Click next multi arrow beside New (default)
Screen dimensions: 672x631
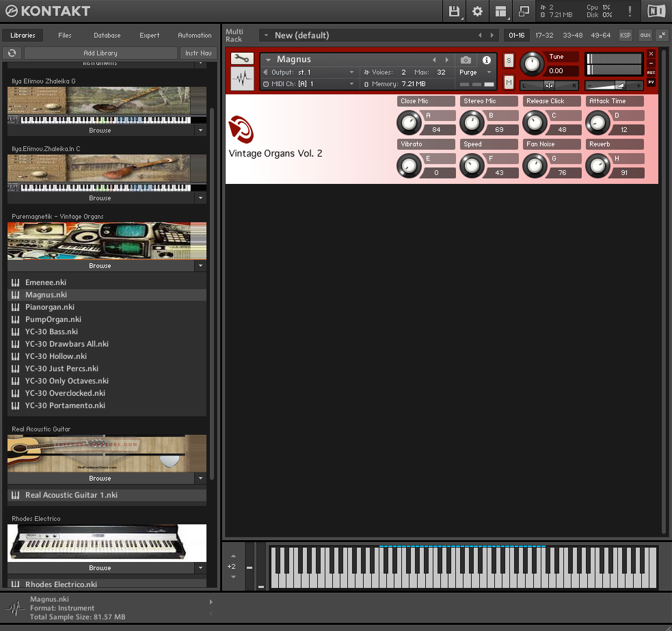pos(492,35)
